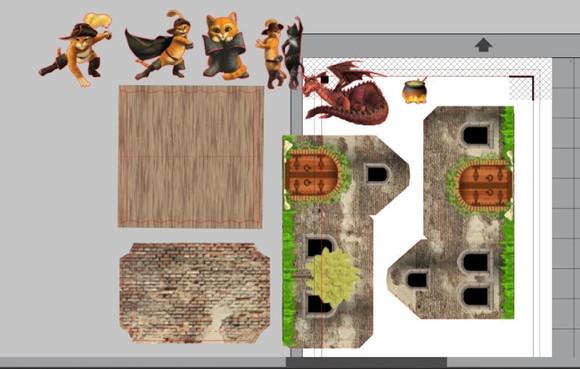This screenshot has height=369, width=580.
Task: Select the small cauldron image
Action: (x=414, y=91)
